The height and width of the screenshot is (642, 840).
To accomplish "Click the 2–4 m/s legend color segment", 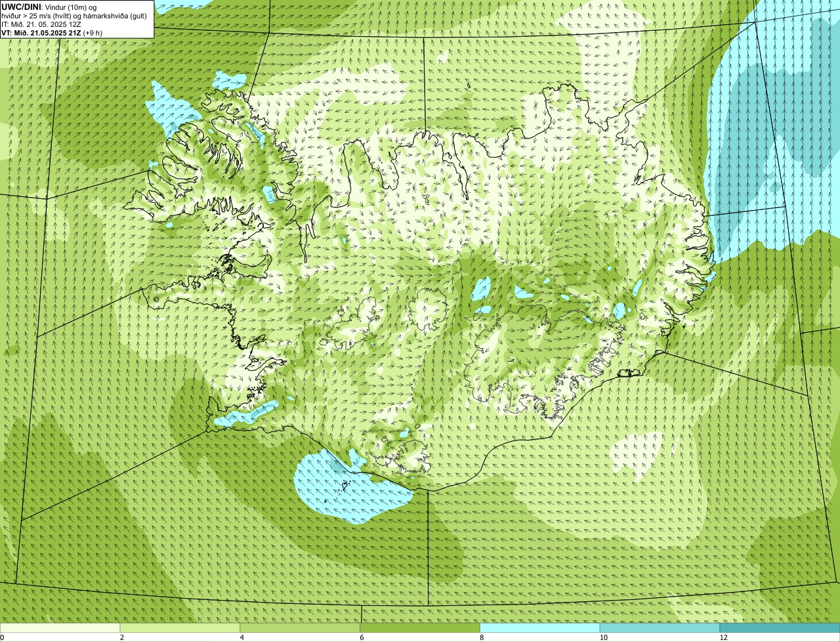I will coord(180,628).
